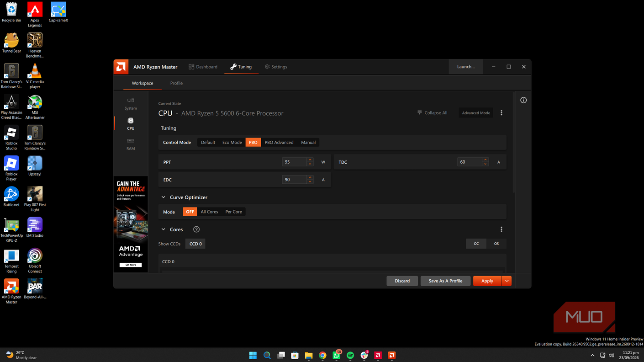
Task: Turn Curve Optimizer mode OFF
Action: (190, 212)
